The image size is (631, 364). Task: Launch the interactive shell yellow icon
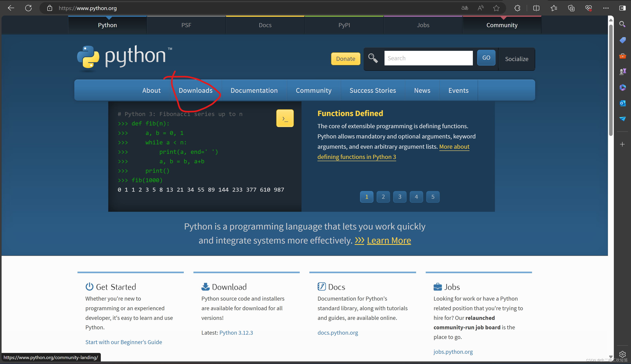pyautogui.click(x=285, y=118)
